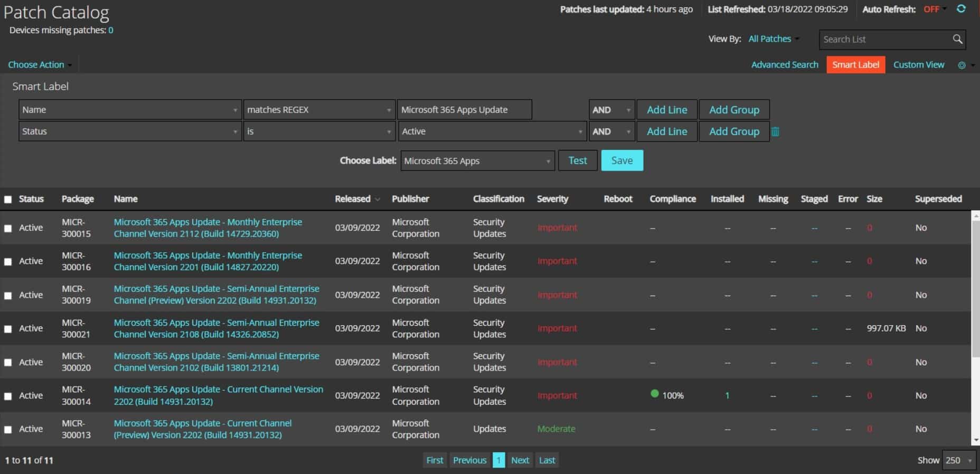This screenshot has width=980, height=474.
Task: Switch to Advanced Search tab
Action: coord(785,64)
